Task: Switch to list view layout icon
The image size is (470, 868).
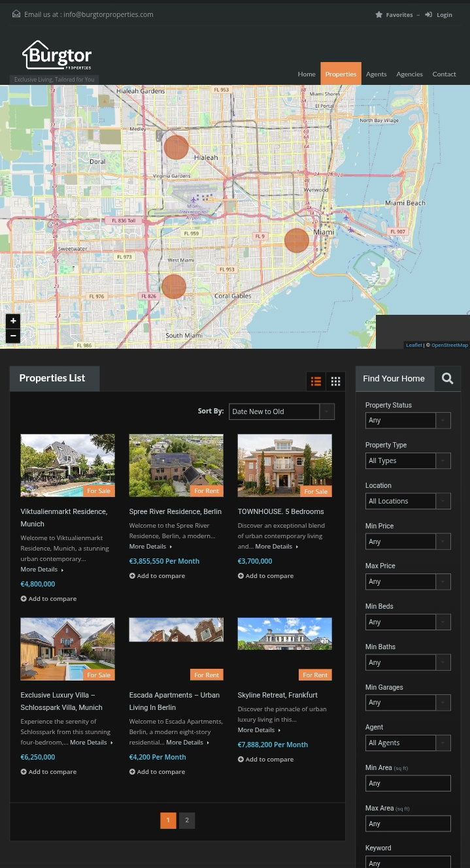Action: pos(316,381)
